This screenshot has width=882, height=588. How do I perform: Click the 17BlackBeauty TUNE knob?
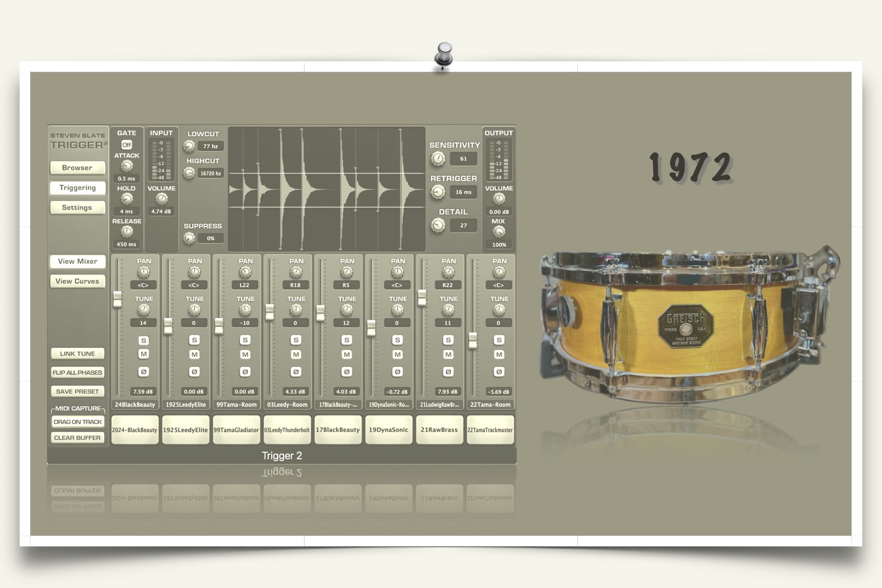347,310
